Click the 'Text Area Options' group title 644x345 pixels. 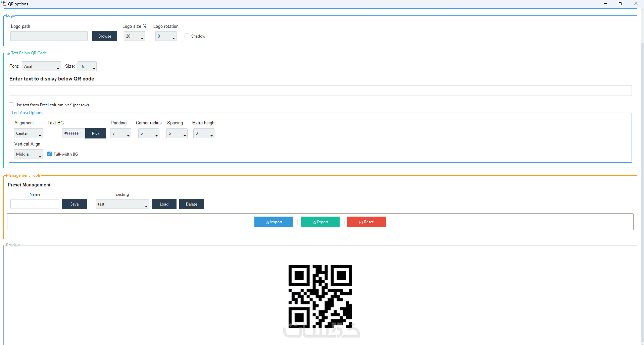pyautogui.click(x=27, y=113)
